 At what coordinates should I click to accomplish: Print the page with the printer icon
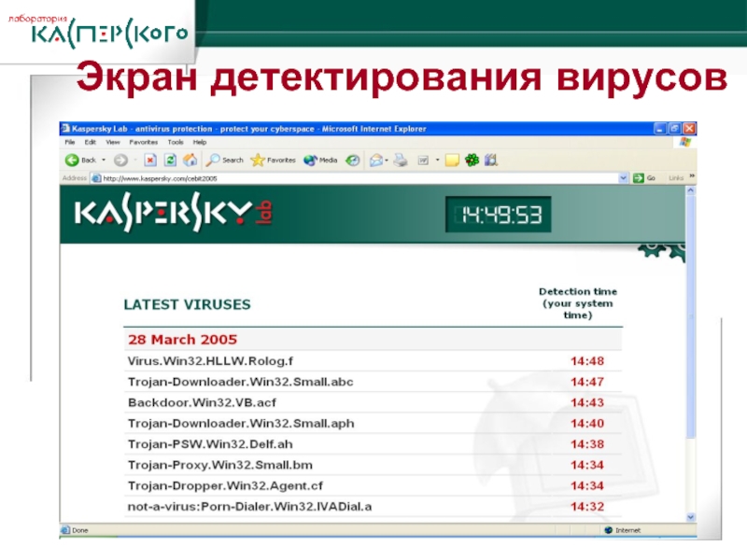[x=401, y=161]
